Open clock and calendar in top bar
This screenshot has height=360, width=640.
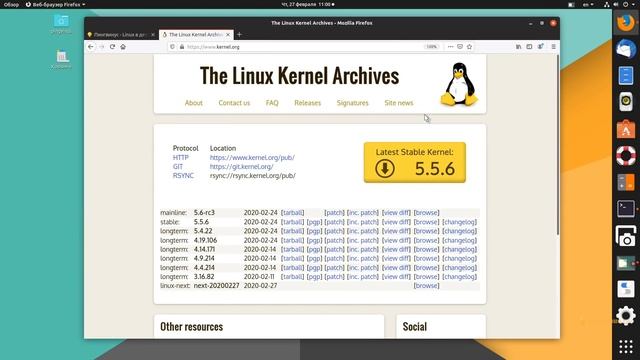point(308,4)
